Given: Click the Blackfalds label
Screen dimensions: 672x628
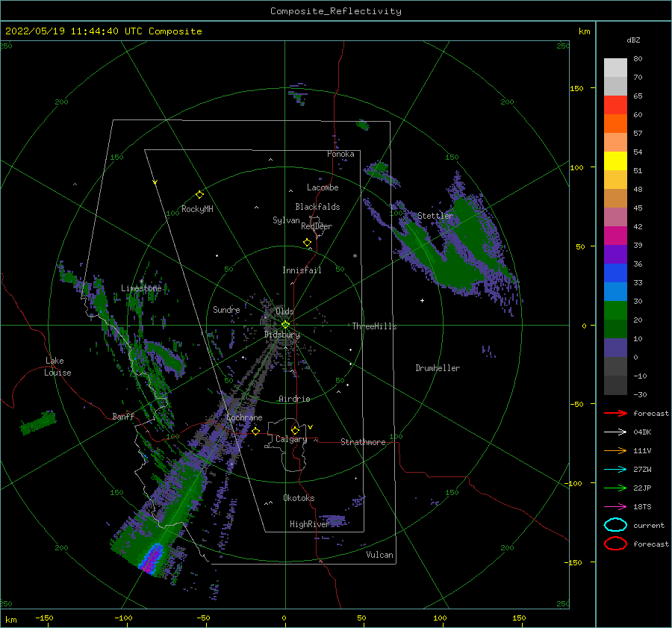Looking at the screenshot, I should point(317,207).
